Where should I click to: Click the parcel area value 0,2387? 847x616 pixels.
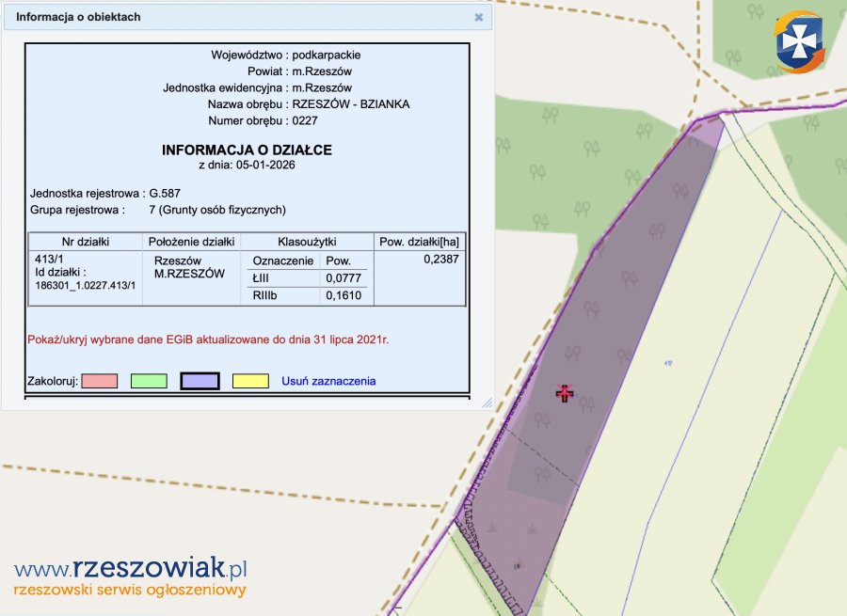coord(441,259)
